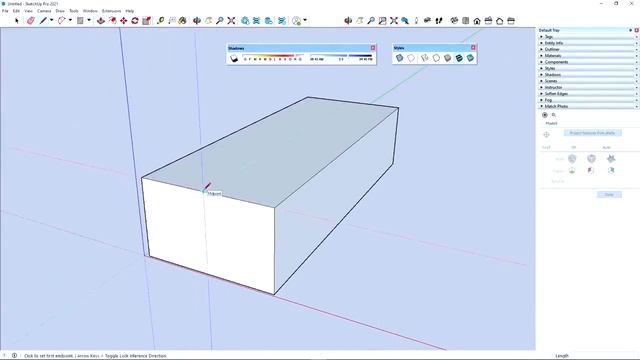Pick the Arc drawing tool
Image resolution: width=640 pixels, height=360 pixels.
click(61, 21)
